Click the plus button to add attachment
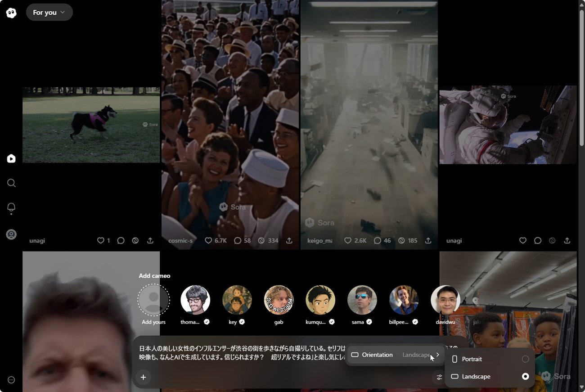The image size is (585, 392). tap(143, 377)
